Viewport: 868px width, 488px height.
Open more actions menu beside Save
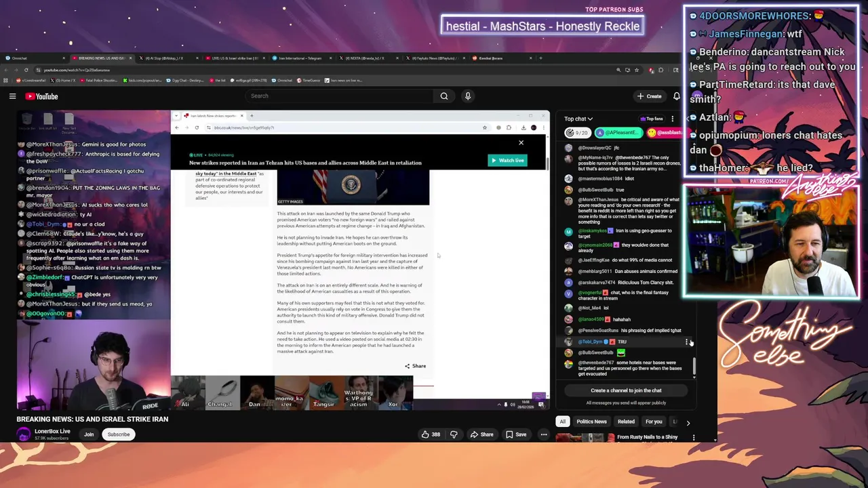(543, 434)
